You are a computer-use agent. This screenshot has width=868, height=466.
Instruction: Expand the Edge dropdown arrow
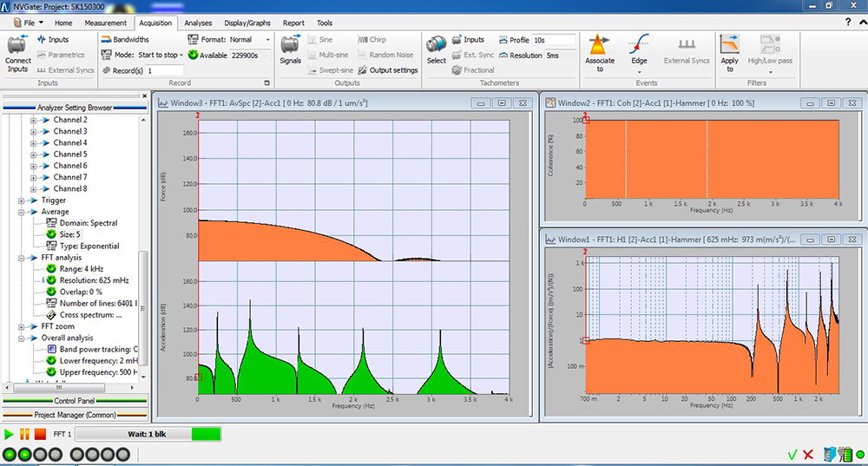[639, 72]
